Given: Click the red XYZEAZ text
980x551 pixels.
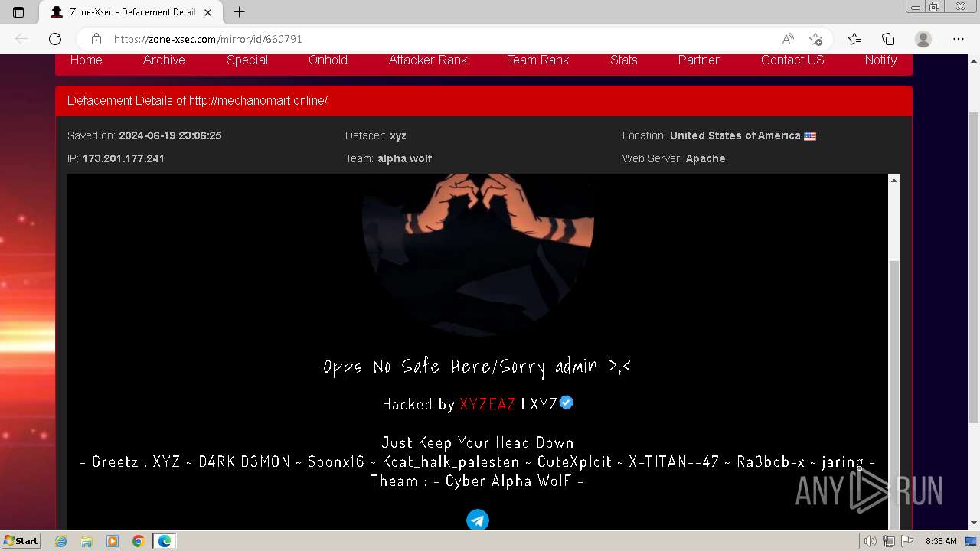Looking at the screenshot, I should pos(488,404).
